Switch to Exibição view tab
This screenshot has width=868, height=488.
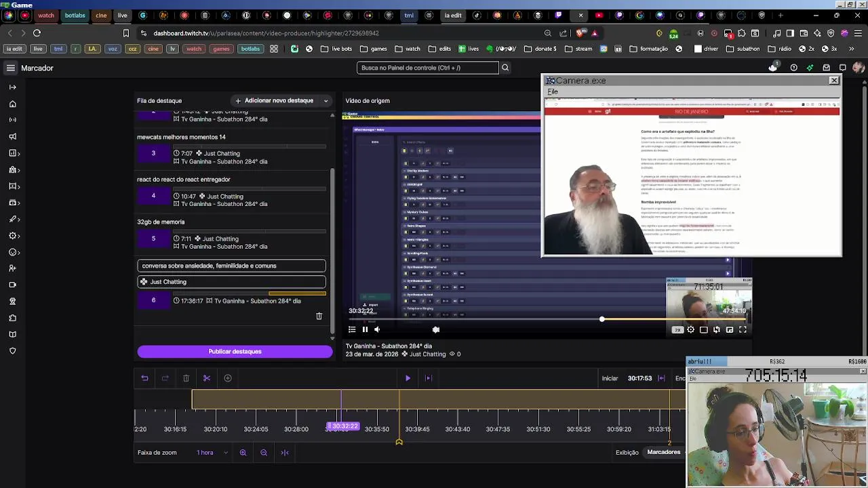coord(627,453)
